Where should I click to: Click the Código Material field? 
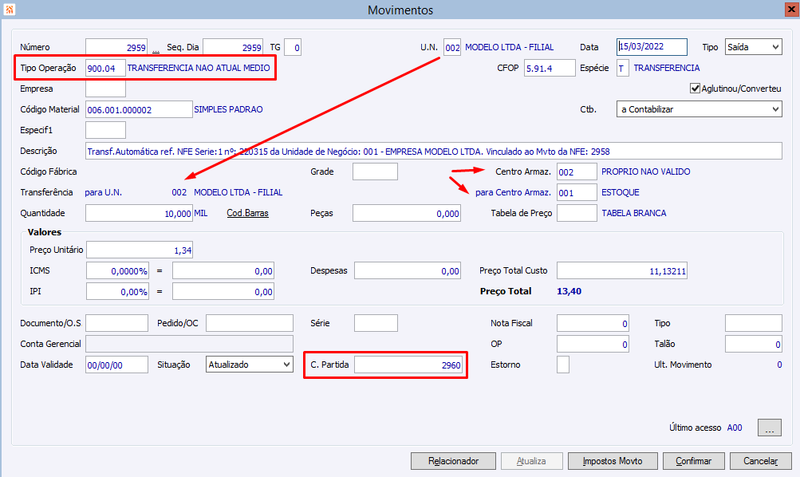(139, 109)
